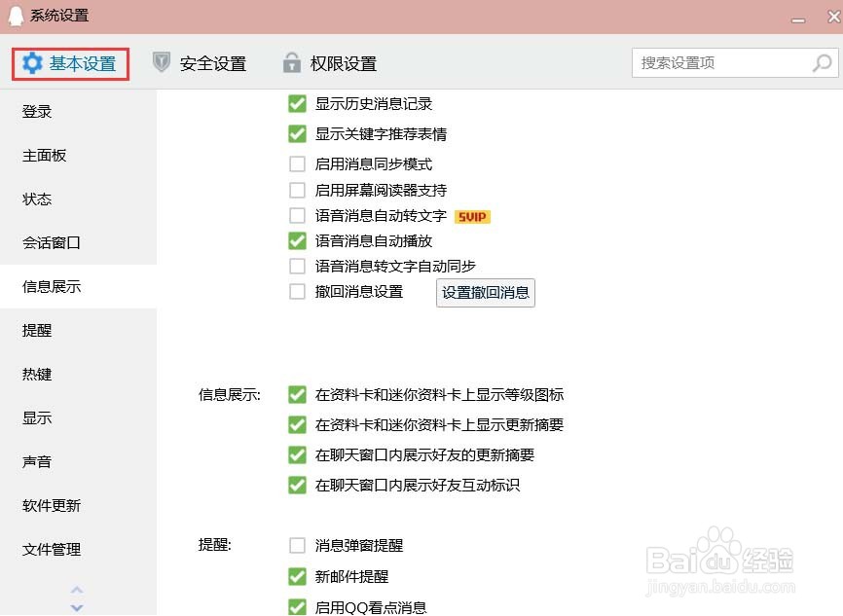Select 信息展示 in the sidebar
Viewport: 843px width, 616px height.
79,286
